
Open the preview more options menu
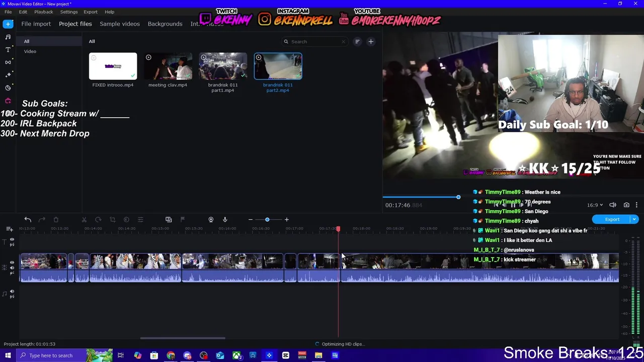point(636,205)
